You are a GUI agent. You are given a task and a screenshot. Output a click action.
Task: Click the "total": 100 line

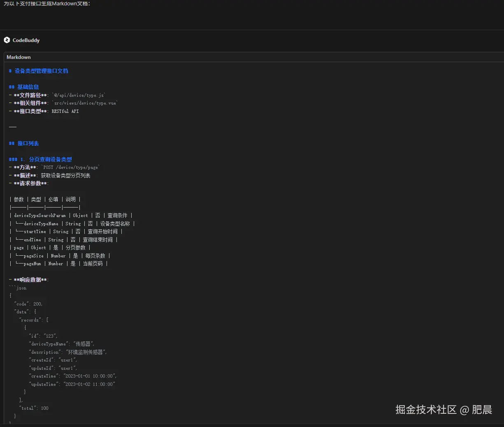34,408
